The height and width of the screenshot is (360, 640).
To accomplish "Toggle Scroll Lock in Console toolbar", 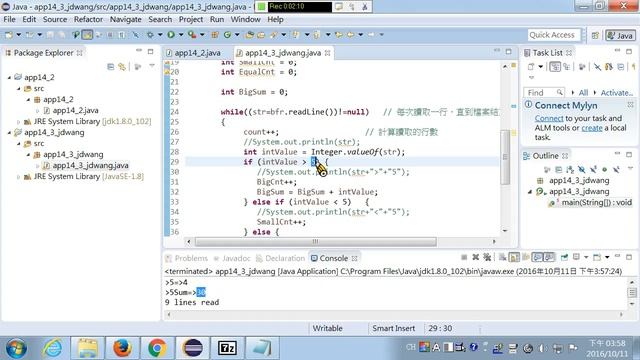I will pyautogui.click(x=514, y=257).
